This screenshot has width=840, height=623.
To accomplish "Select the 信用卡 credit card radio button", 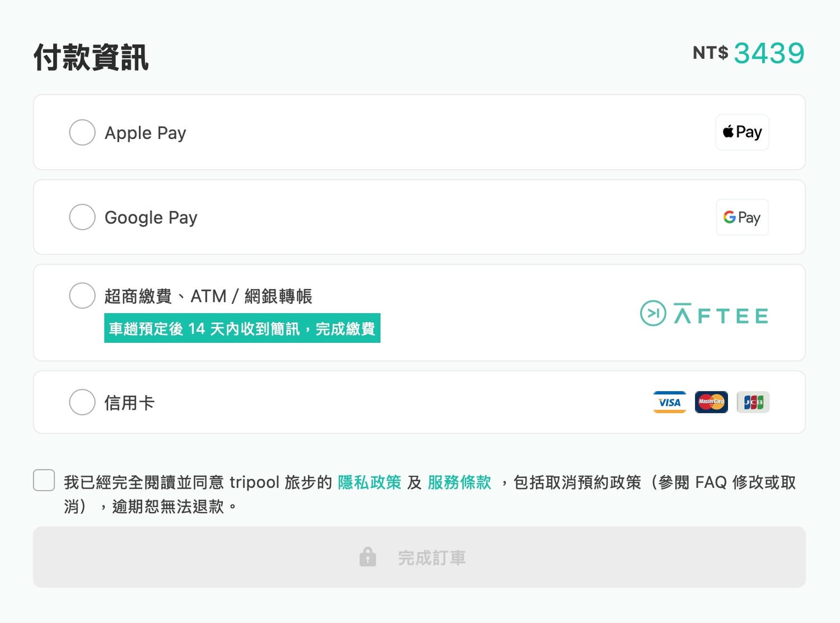I will [82, 402].
